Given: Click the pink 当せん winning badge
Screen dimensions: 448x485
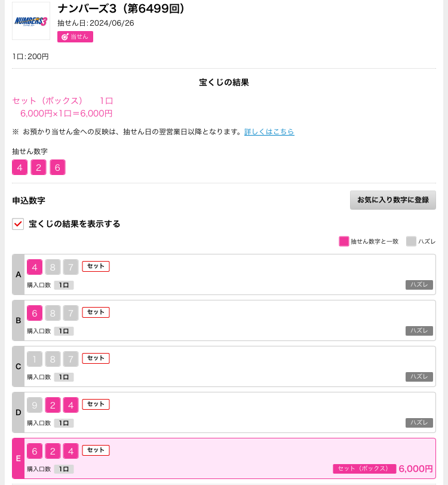Looking at the screenshot, I should click(75, 37).
